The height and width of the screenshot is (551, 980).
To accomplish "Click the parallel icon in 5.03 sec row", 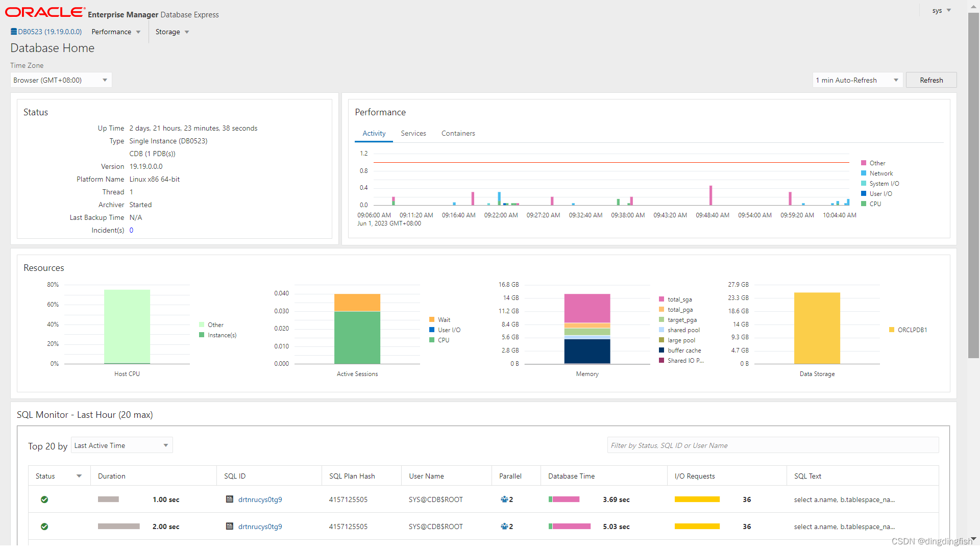I will point(504,527).
